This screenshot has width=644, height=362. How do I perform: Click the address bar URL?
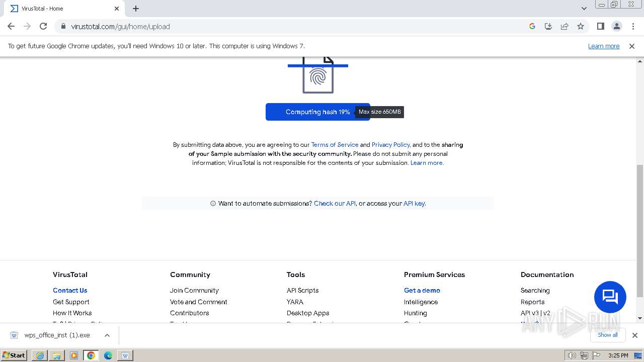[120, 27]
